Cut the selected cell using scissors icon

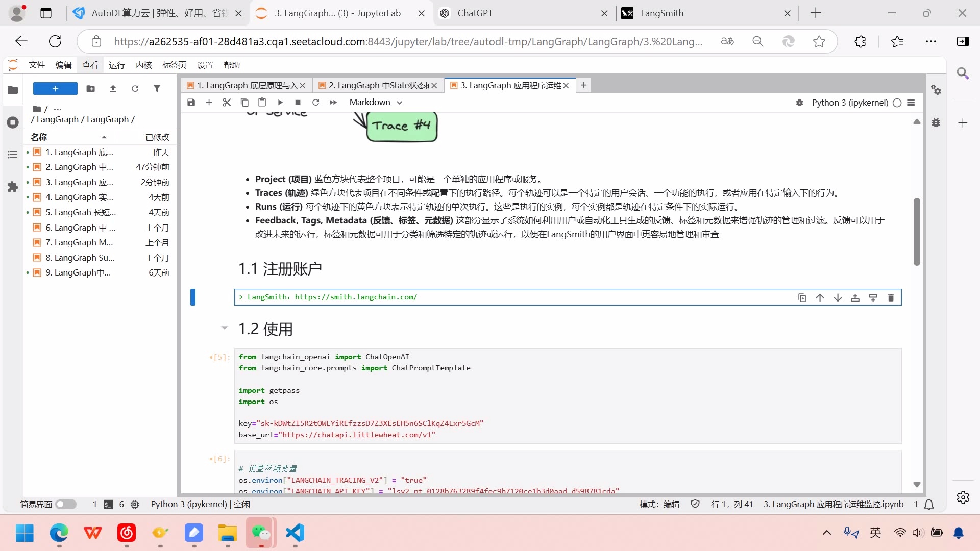pos(227,102)
